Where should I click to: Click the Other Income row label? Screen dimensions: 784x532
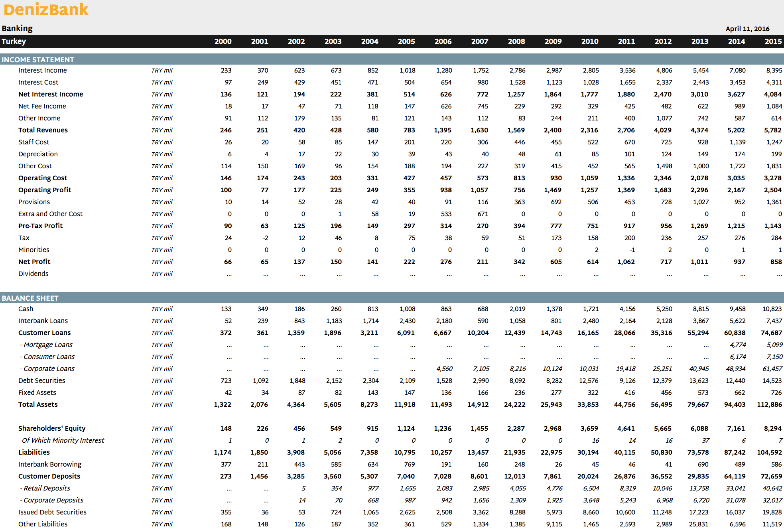[39, 118]
